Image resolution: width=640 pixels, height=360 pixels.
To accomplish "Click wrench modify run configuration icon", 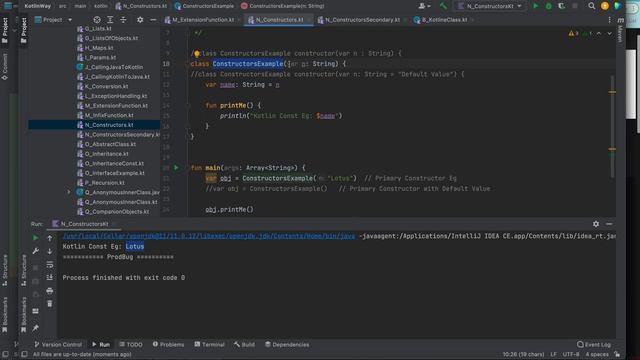I will (x=36, y=251).
